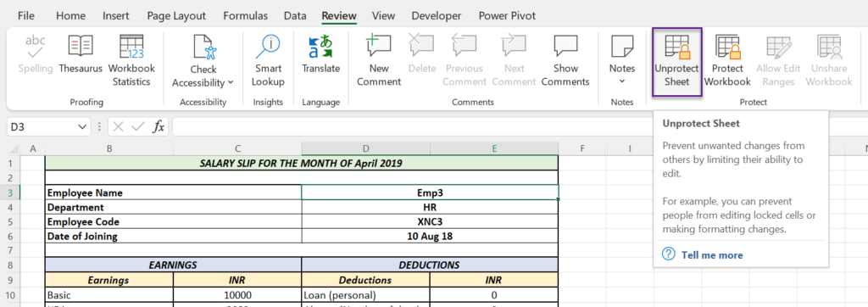Viewport: 868px width, 307px height.
Task: Select column C header
Action: tap(237, 148)
